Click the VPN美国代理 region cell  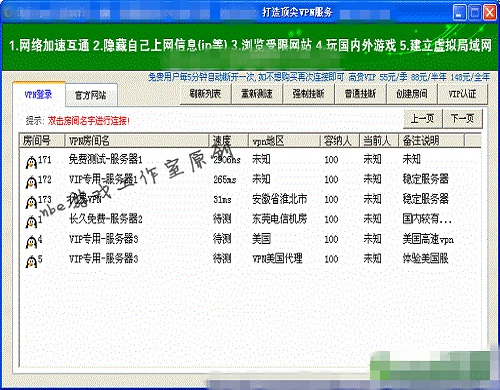pyautogui.click(x=277, y=258)
